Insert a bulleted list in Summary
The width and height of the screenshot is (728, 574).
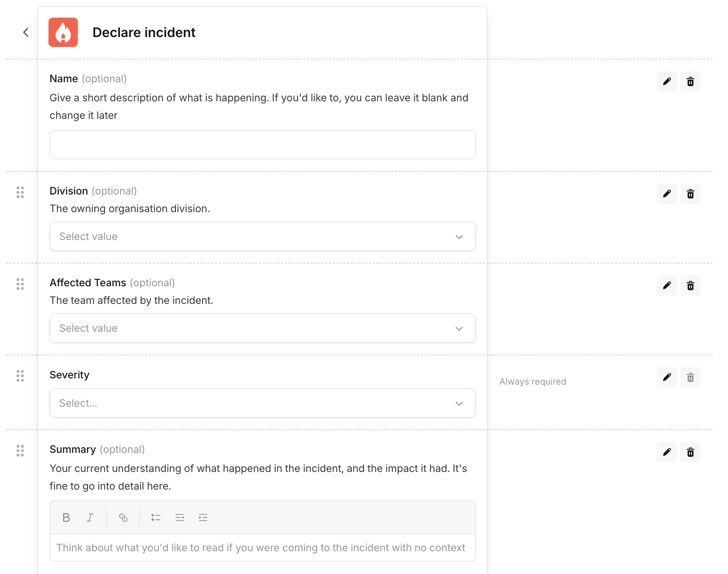156,517
